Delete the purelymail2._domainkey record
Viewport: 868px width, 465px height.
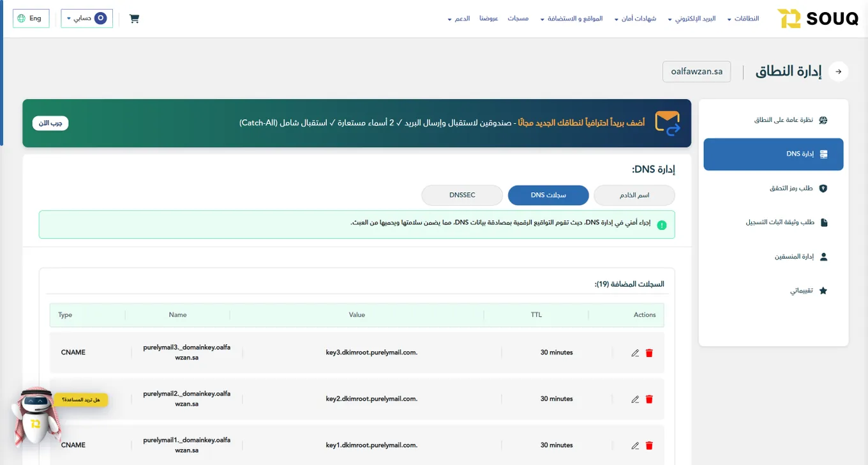[x=649, y=399]
